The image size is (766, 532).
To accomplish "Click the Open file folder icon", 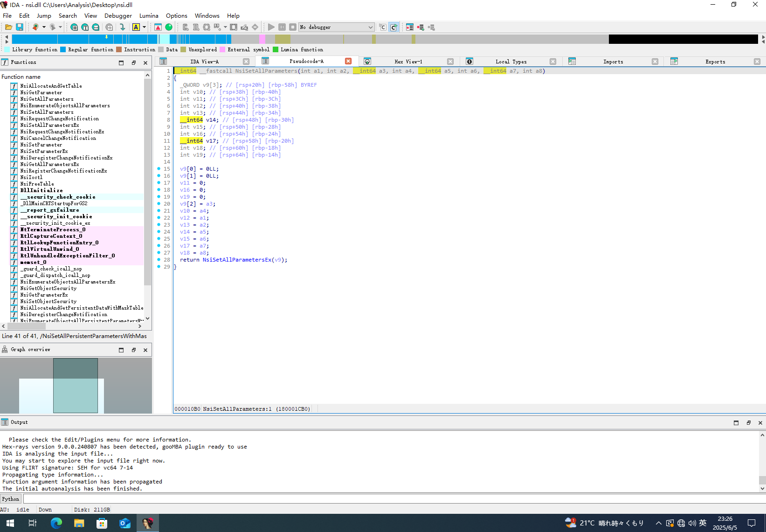I will [x=8, y=27].
